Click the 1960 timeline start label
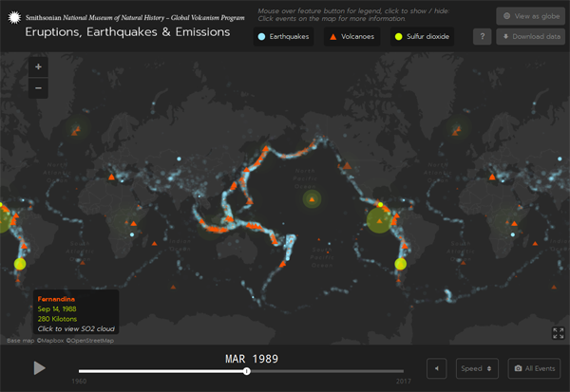Image resolution: width=570 pixels, height=392 pixels. (x=79, y=382)
